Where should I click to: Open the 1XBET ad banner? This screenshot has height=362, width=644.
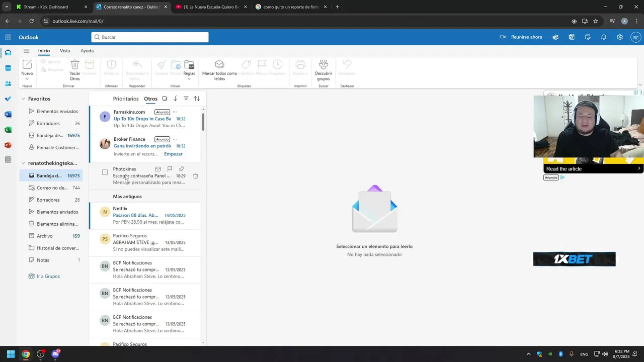(x=574, y=259)
